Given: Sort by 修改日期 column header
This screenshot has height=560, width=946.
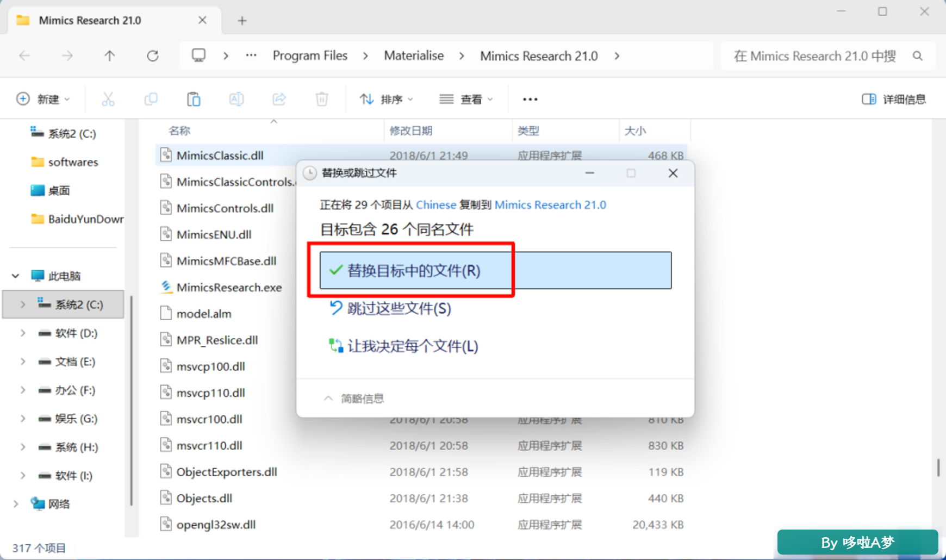Looking at the screenshot, I should pyautogui.click(x=411, y=130).
